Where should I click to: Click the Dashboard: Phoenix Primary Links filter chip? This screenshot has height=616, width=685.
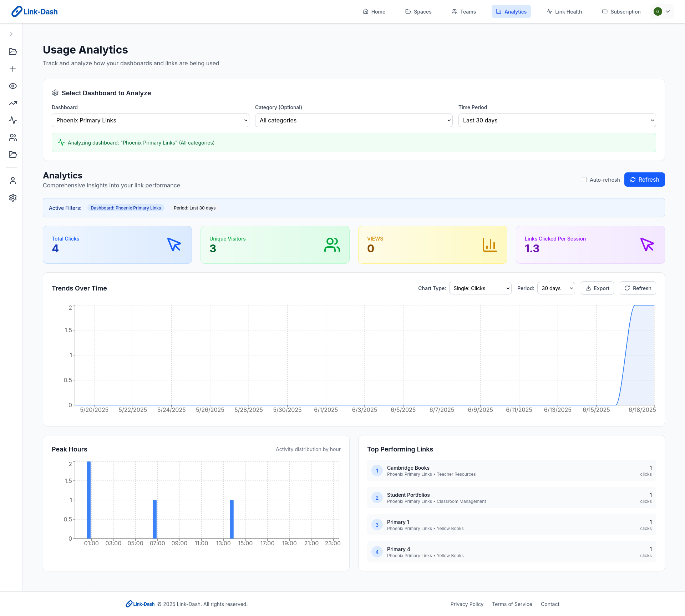click(x=126, y=208)
